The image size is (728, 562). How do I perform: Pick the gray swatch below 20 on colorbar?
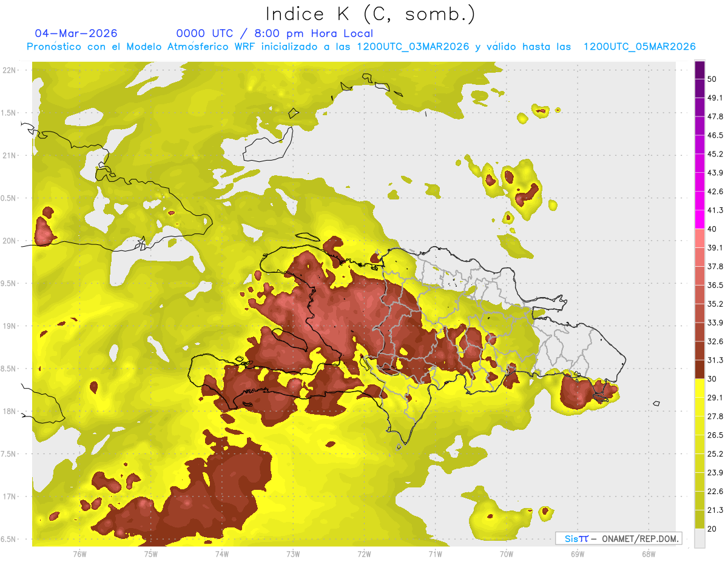pos(699,538)
